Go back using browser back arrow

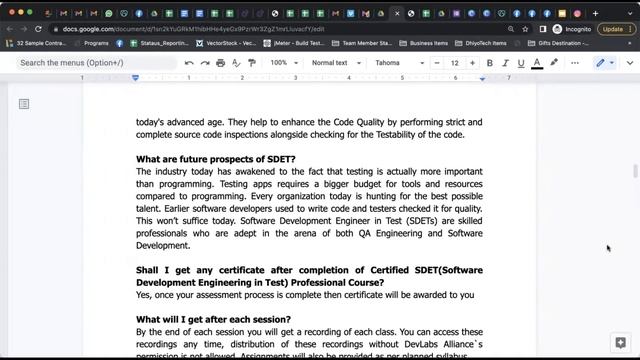coord(9,29)
